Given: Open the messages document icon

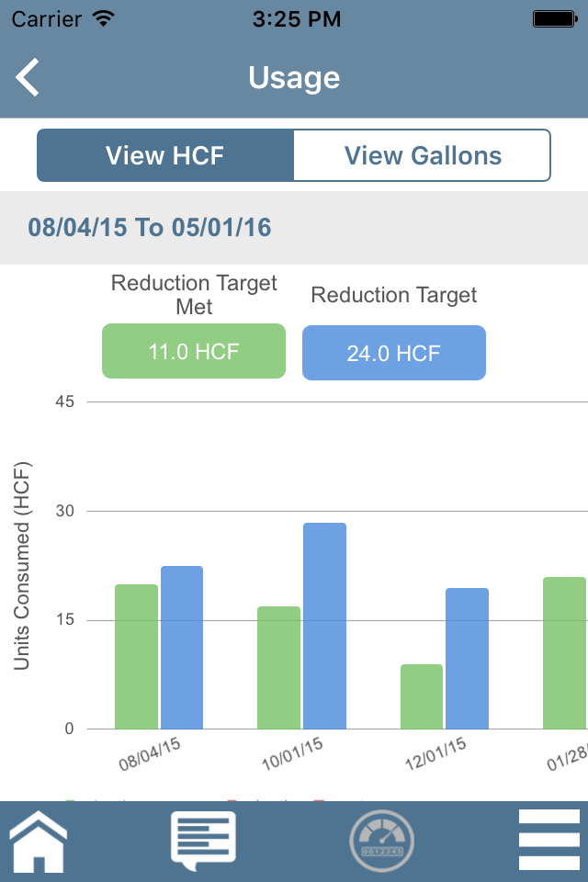Looking at the screenshot, I should (x=203, y=840).
